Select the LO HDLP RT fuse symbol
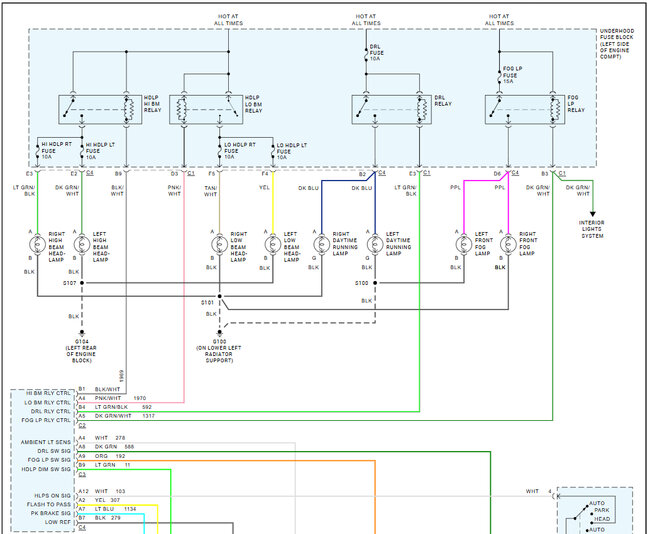Screen dimensions: 650x534 (220, 151)
